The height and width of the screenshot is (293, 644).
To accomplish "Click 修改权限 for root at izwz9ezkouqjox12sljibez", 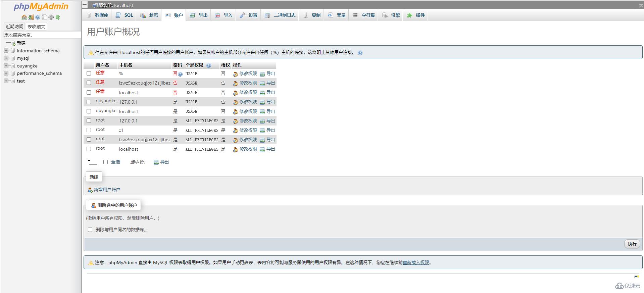I will point(248,140).
